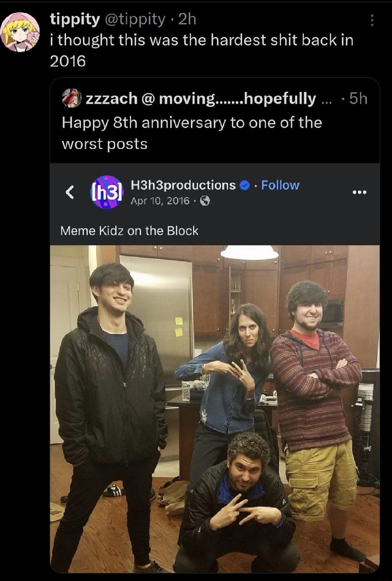Viewport: 392px width, 581px height.
Task: Click the 5h quoted tweet timestamp
Action: click(358, 98)
